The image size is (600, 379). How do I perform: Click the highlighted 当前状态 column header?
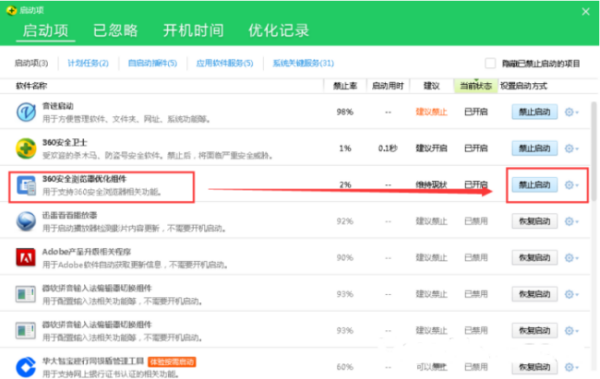[x=476, y=86]
